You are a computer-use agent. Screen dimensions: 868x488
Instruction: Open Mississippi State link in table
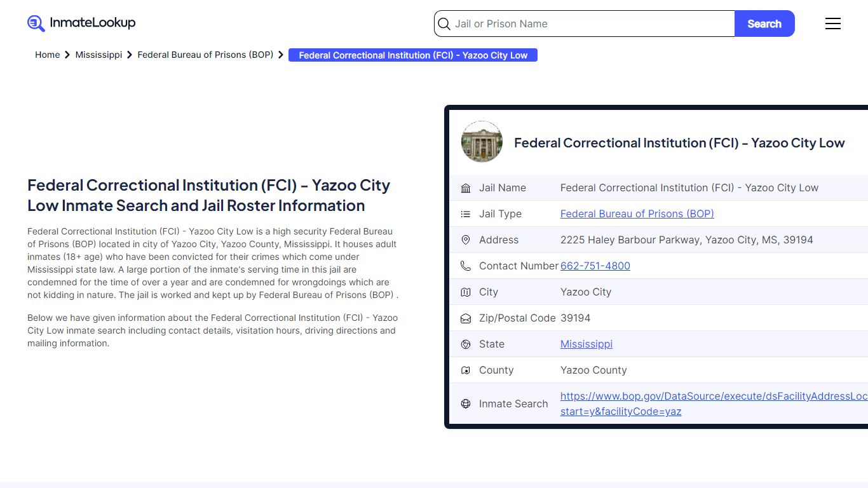pos(587,344)
